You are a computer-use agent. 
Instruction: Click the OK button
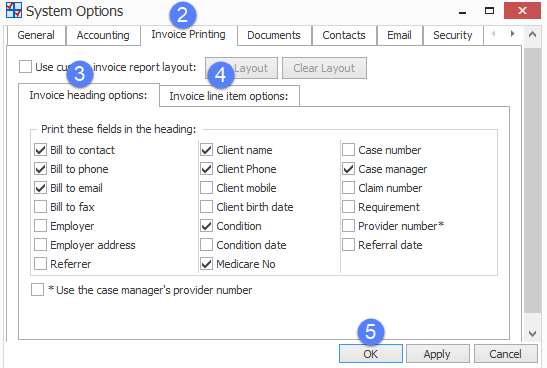pos(370,354)
